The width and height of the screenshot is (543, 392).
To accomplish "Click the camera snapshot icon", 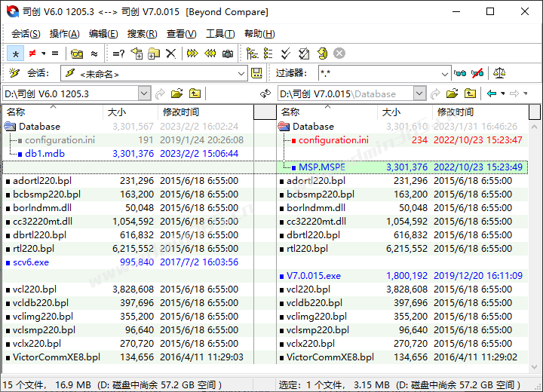I will pyautogui.click(x=228, y=54).
